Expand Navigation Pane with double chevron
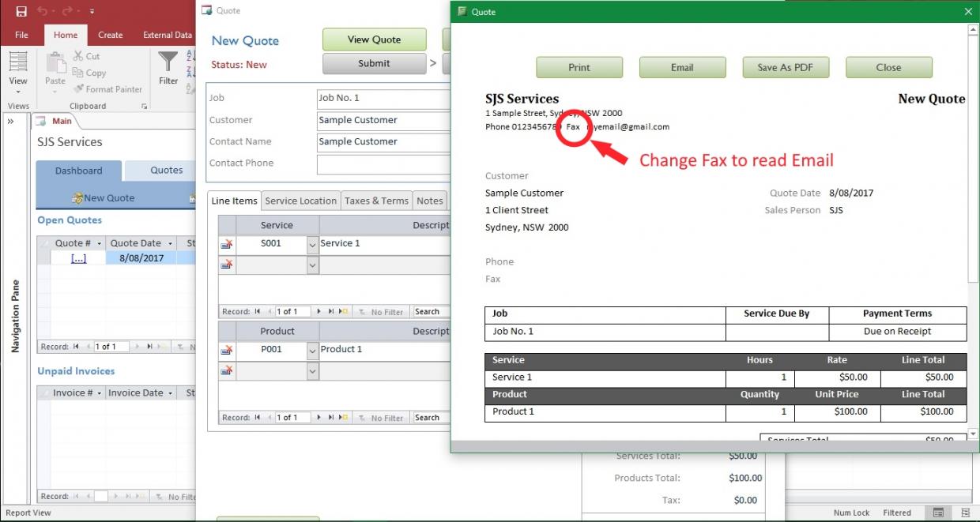The height and width of the screenshot is (522, 980). point(10,122)
